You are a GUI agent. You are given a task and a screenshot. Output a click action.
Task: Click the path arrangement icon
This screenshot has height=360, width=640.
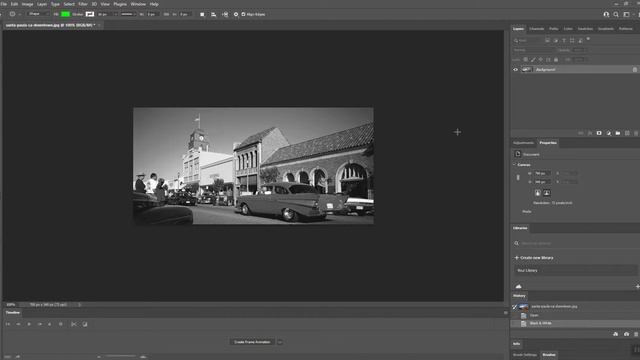pyautogui.click(x=225, y=14)
